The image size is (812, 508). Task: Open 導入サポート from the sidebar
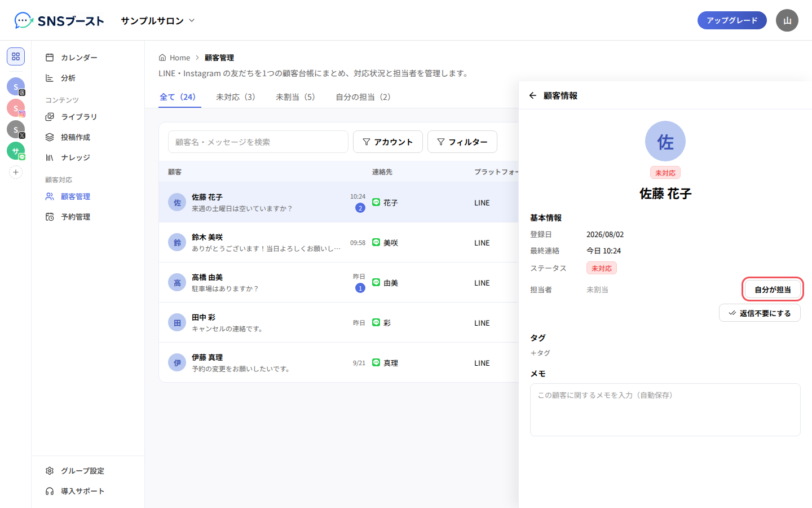click(88, 491)
